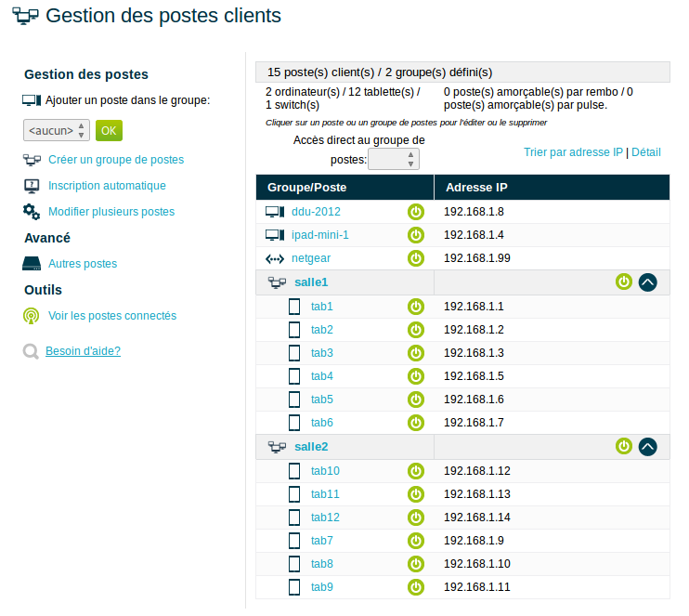This screenshot has height=616, width=689.
Task: Click the computer icon beside ipad-mini-1
Action: pos(275,235)
